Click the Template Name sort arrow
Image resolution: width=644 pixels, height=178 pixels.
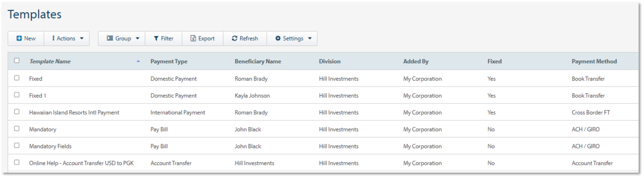[138, 62]
